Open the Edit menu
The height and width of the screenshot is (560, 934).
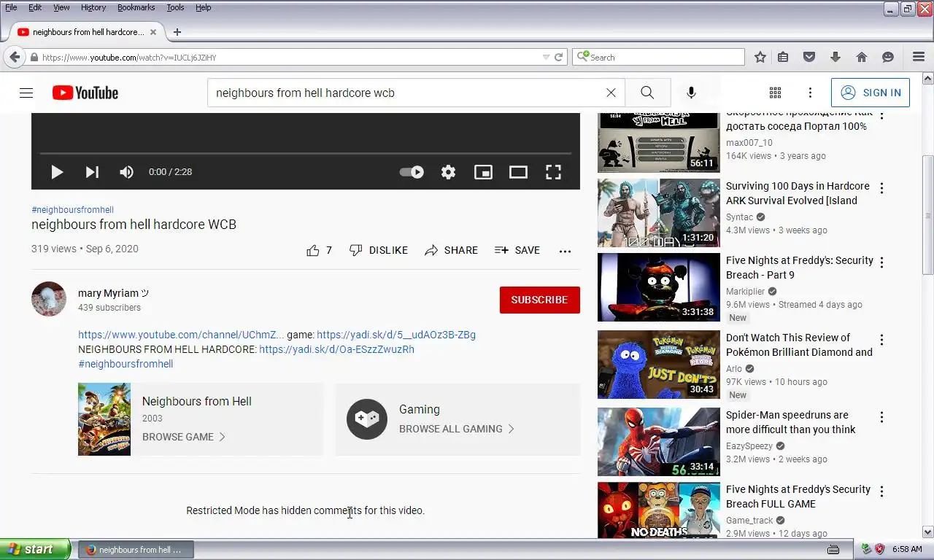tap(35, 7)
